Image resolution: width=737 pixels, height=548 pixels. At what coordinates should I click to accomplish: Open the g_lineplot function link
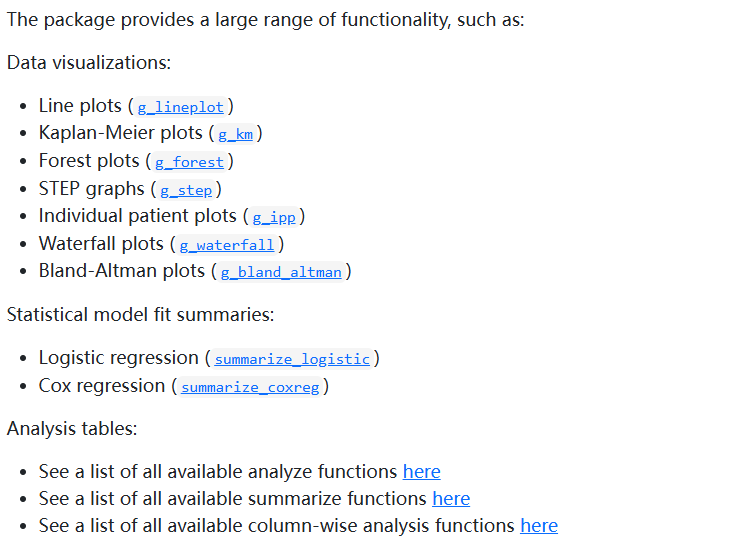point(180,107)
